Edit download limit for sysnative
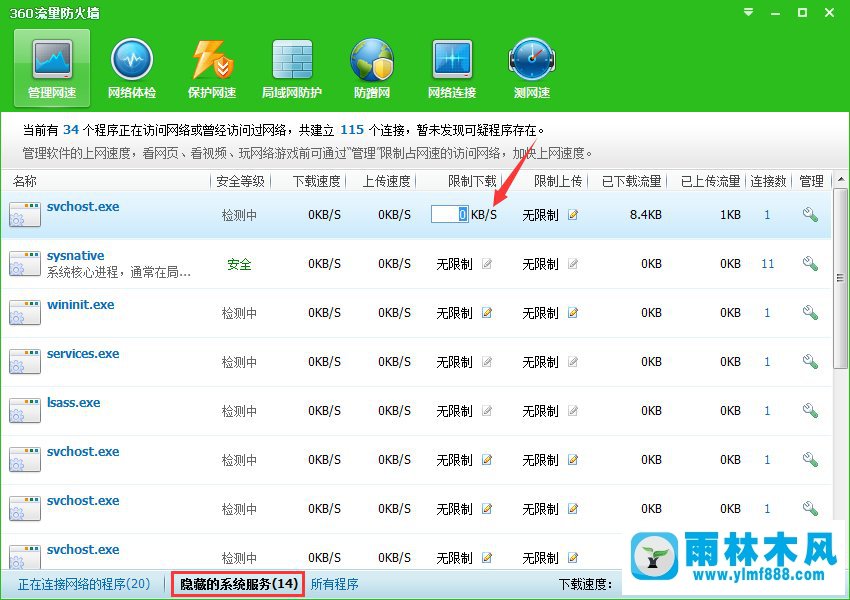The height and width of the screenshot is (600, 850). (x=487, y=264)
